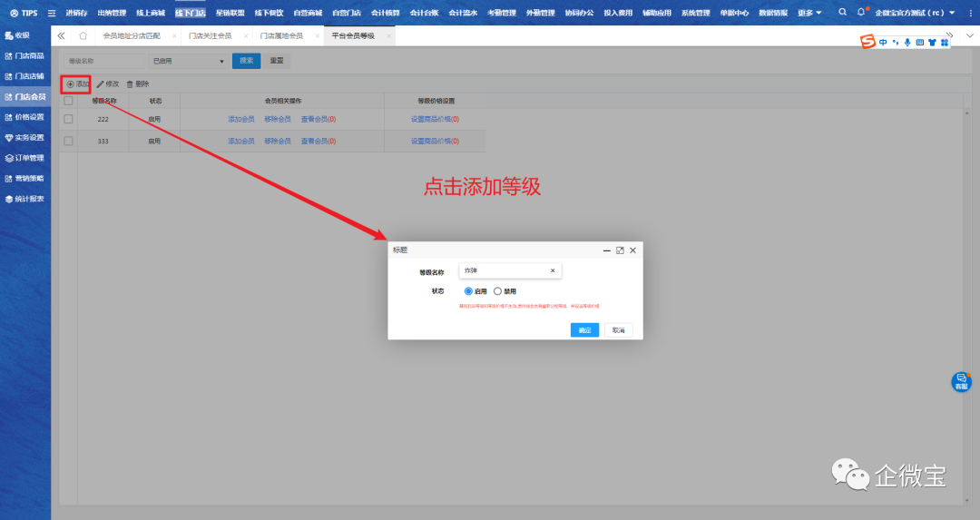Open the notification bell

point(861,13)
